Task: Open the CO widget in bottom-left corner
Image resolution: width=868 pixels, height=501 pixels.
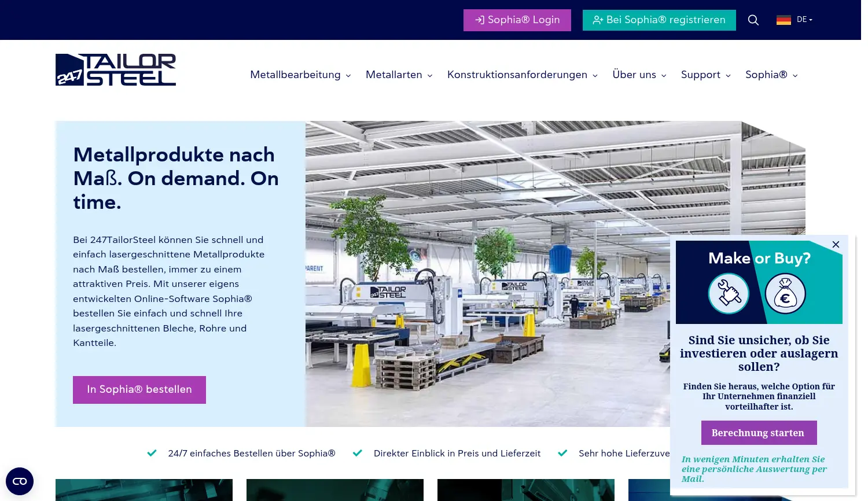Action: pyautogui.click(x=19, y=481)
